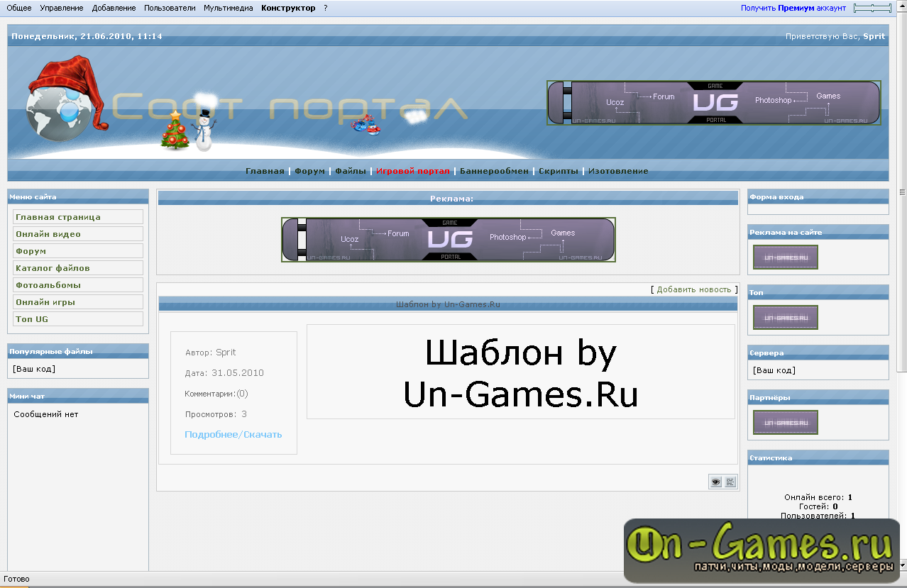Adjust the slider in the top admin bar
The height and width of the screenshot is (588, 907).
pyautogui.click(x=872, y=8)
